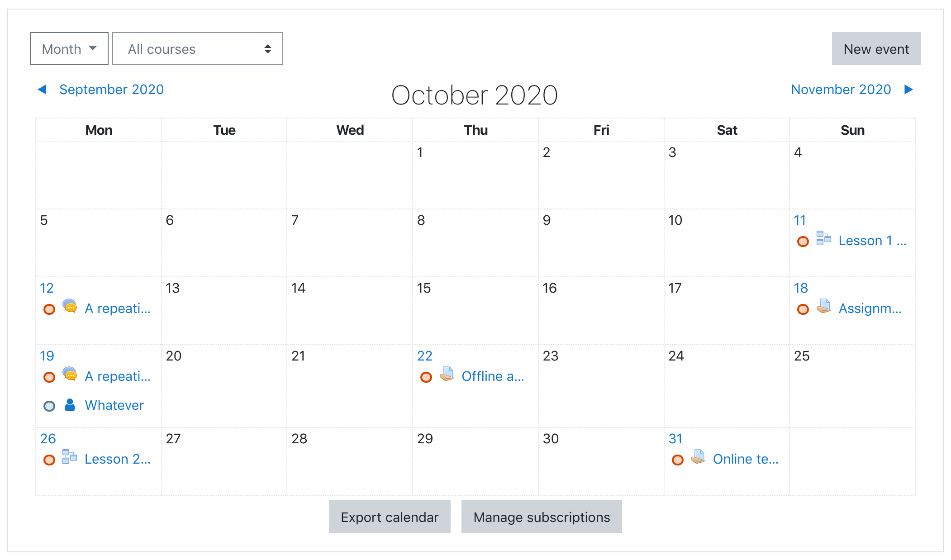This screenshot has height=560, width=951.
Task: Click the forum icon on October 19
Action: point(70,374)
